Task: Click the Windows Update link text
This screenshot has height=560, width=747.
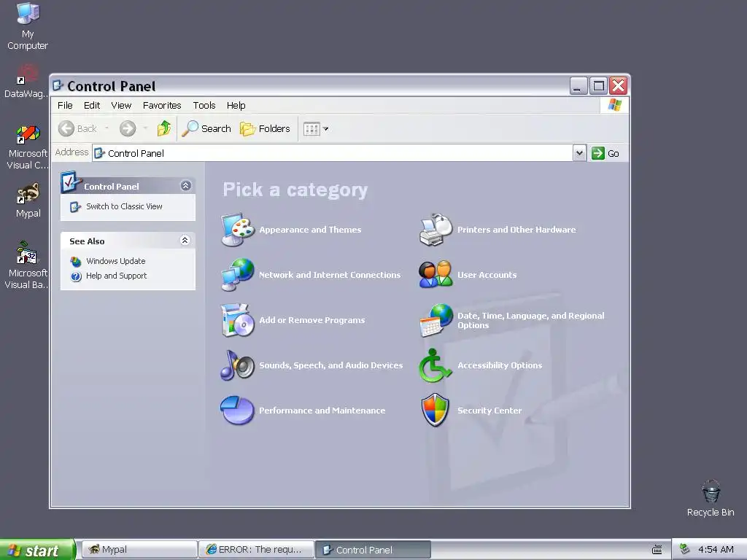Action: click(116, 261)
